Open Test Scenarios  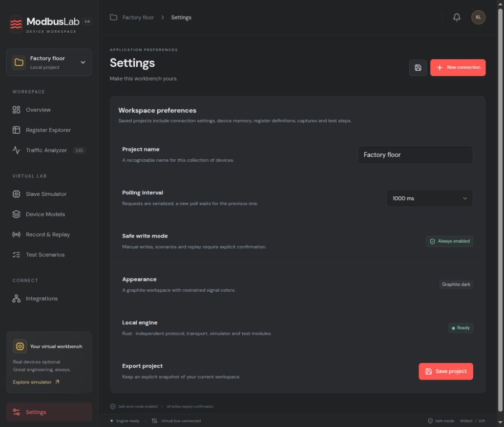tap(49, 255)
